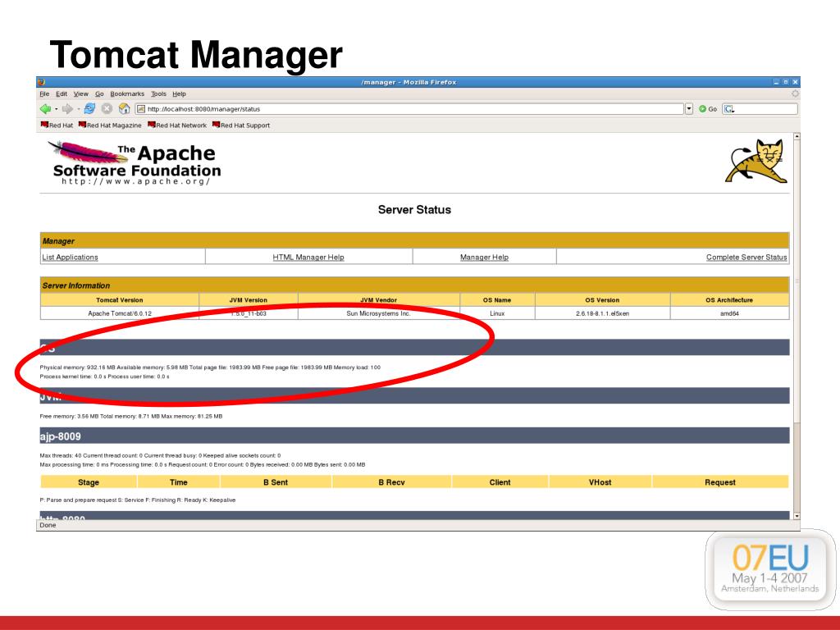
Task: Click the amd64 architecture cell
Action: coord(729,313)
